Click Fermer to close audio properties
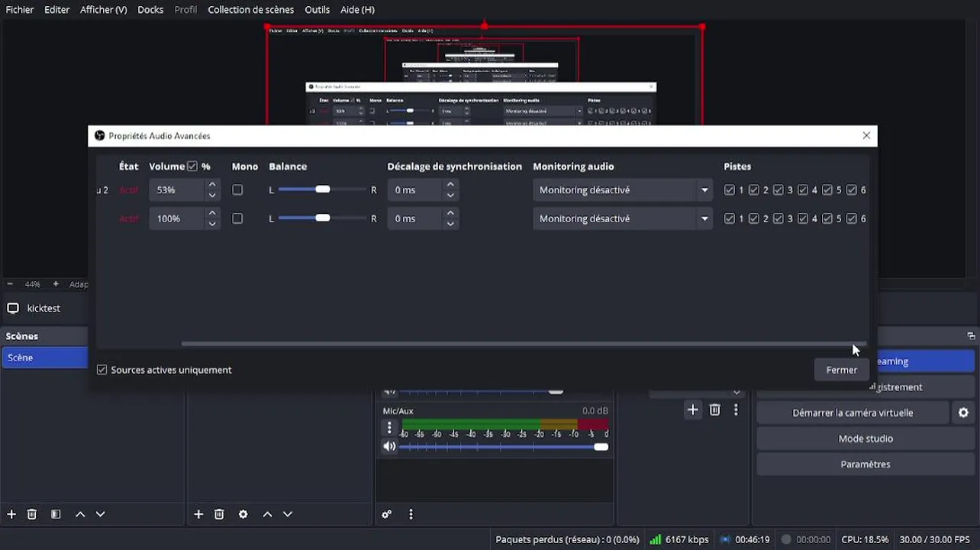The height and width of the screenshot is (550, 980). (x=841, y=370)
